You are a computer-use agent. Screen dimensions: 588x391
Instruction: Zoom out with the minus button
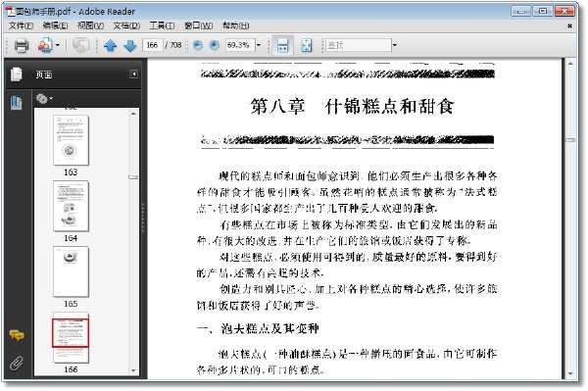(198, 45)
